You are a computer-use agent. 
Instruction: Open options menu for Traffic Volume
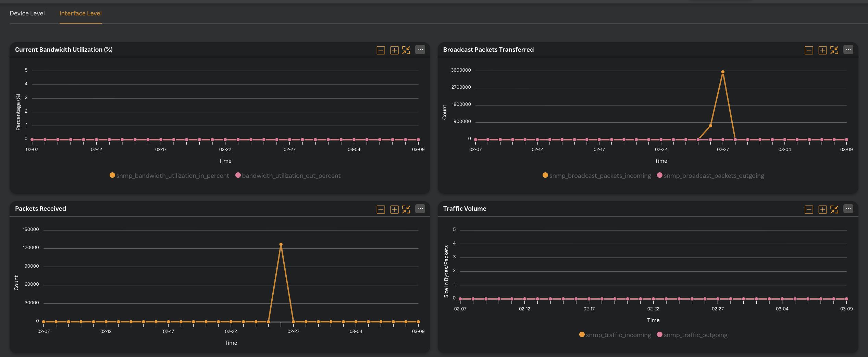pyautogui.click(x=848, y=209)
